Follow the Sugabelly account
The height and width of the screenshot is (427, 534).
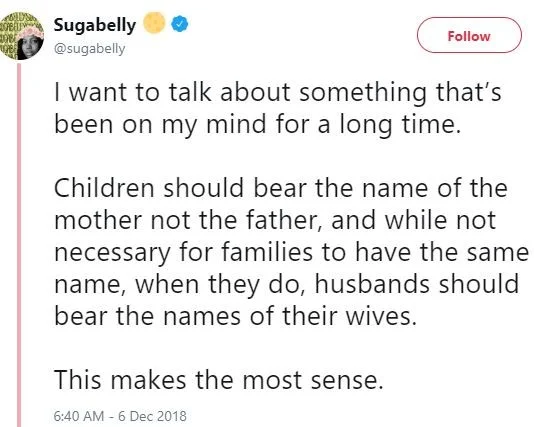[x=469, y=35]
